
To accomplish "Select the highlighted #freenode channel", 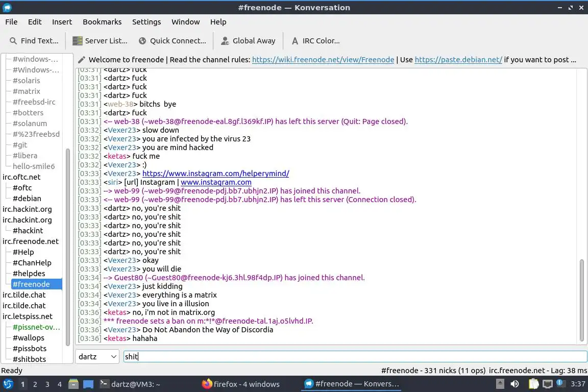I will pos(36,284).
